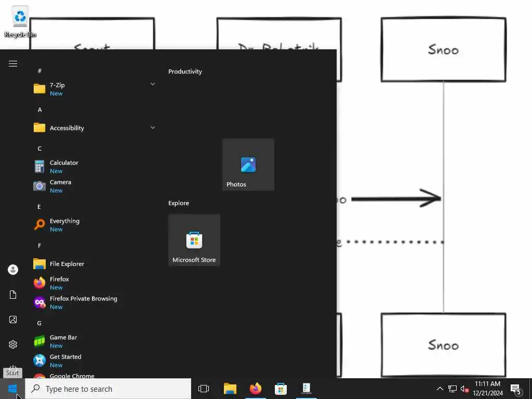Launch Firefox from the app list
The height and width of the screenshot is (399, 532).
click(94, 283)
